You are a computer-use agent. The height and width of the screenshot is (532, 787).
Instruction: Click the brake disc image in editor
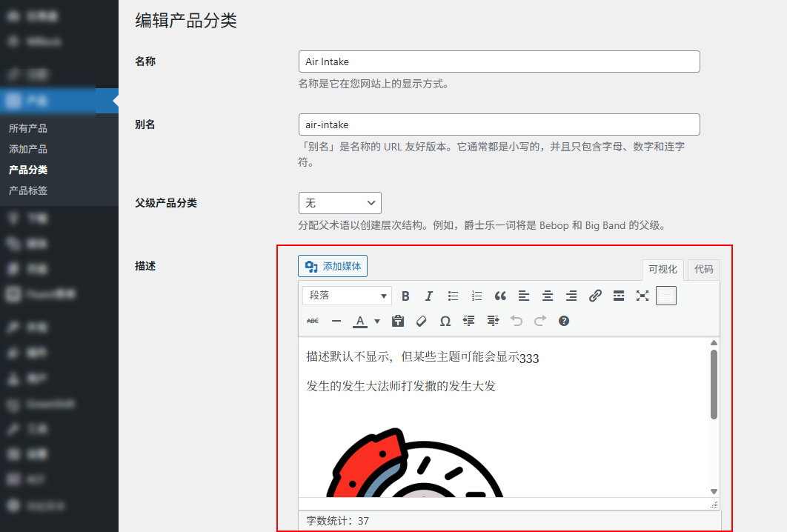pyautogui.click(x=414, y=462)
